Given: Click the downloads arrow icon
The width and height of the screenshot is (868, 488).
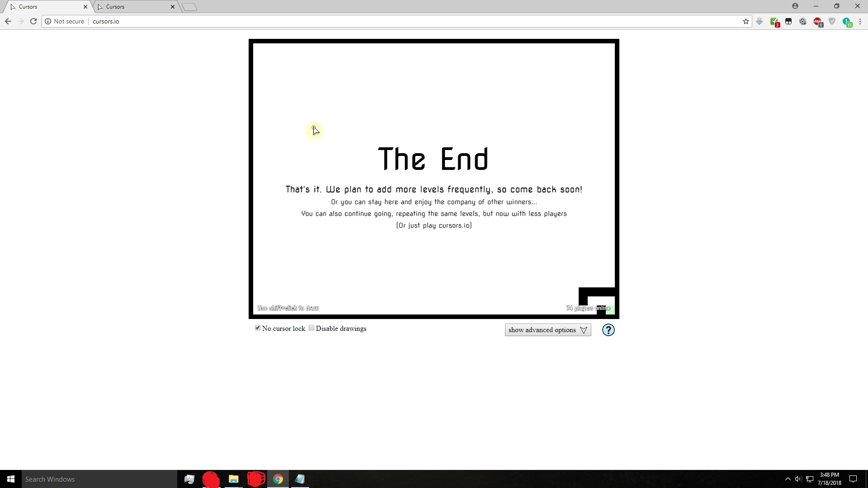Looking at the screenshot, I should pos(759,22).
